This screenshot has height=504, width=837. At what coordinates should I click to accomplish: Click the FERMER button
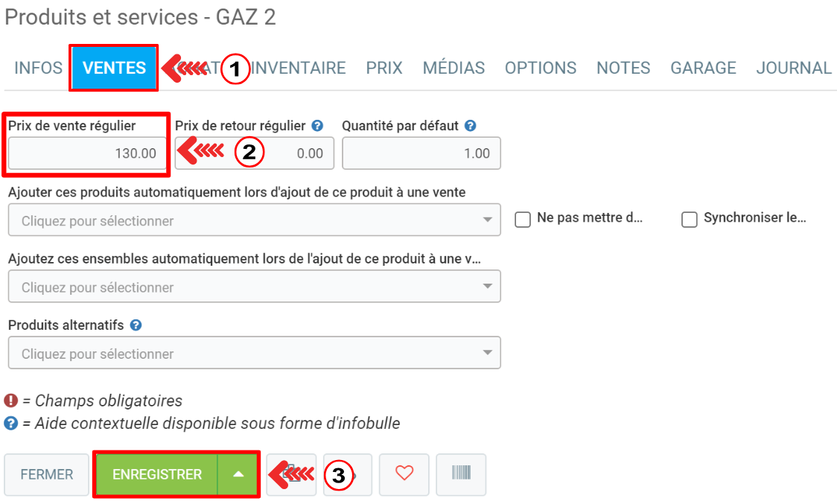point(47,474)
